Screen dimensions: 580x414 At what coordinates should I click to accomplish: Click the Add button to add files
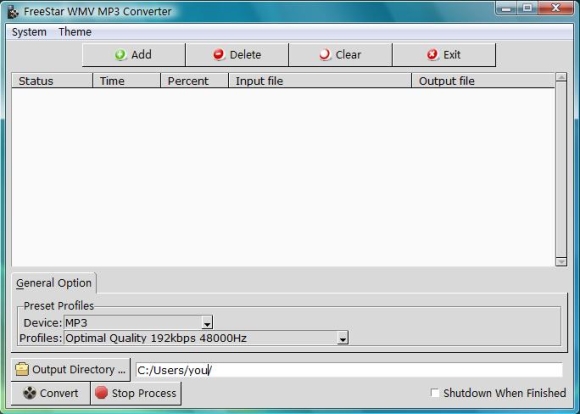[x=134, y=55]
